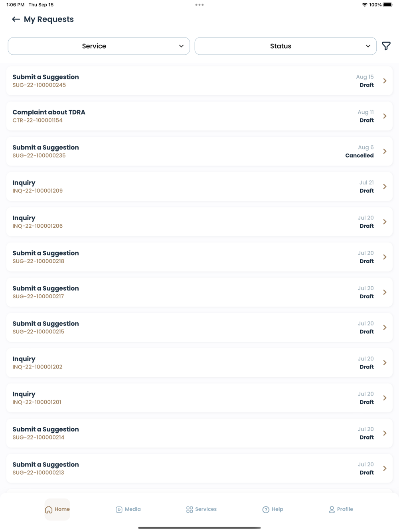This screenshot has height=532, width=399.
Task: Switch to the Services tab label
Action: pyautogui.click(x=206, y=509)
